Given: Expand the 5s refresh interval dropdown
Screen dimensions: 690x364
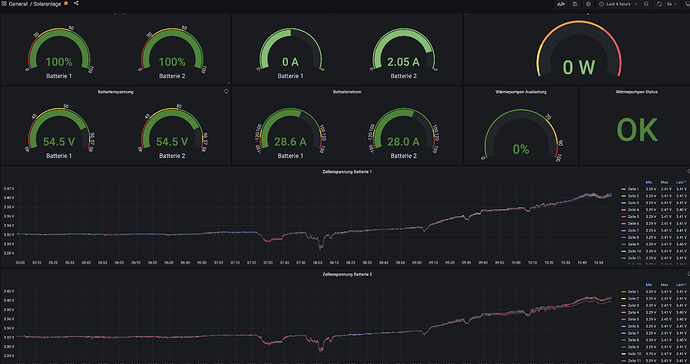Looking at the screenshot, I should coord(671,4).
